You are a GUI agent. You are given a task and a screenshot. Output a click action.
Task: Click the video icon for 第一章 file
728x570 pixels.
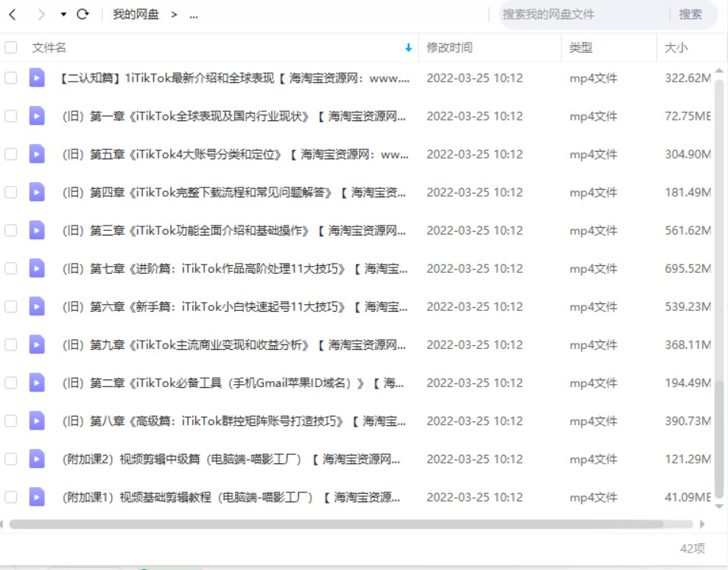[37, 116]
